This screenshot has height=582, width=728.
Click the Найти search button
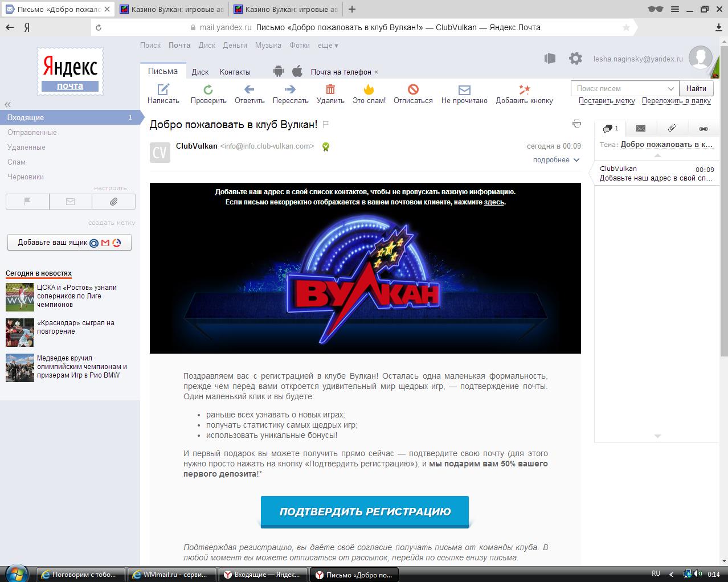point(696,88)
